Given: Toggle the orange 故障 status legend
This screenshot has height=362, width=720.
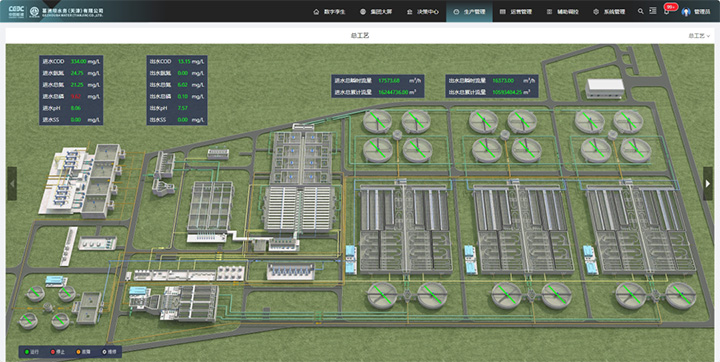Looking at the screenshot, I should pyautogui.click(x=83, y=352).
